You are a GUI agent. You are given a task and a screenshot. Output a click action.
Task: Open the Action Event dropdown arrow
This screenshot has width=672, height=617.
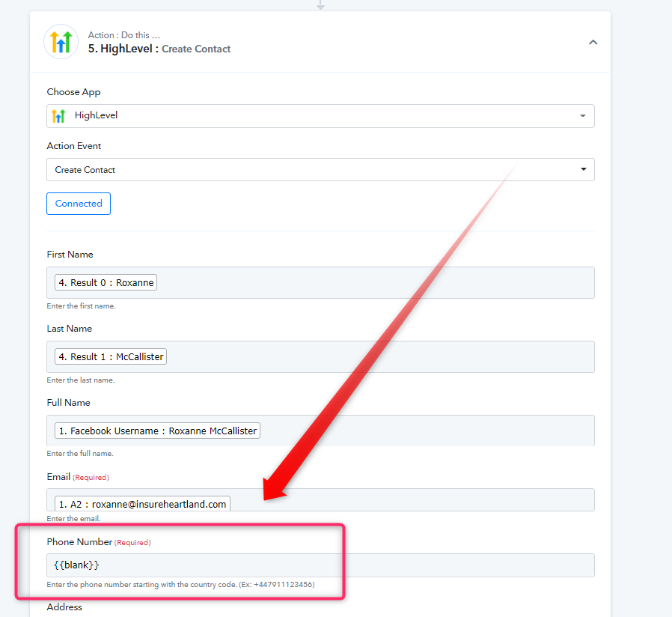pos(583,169)
